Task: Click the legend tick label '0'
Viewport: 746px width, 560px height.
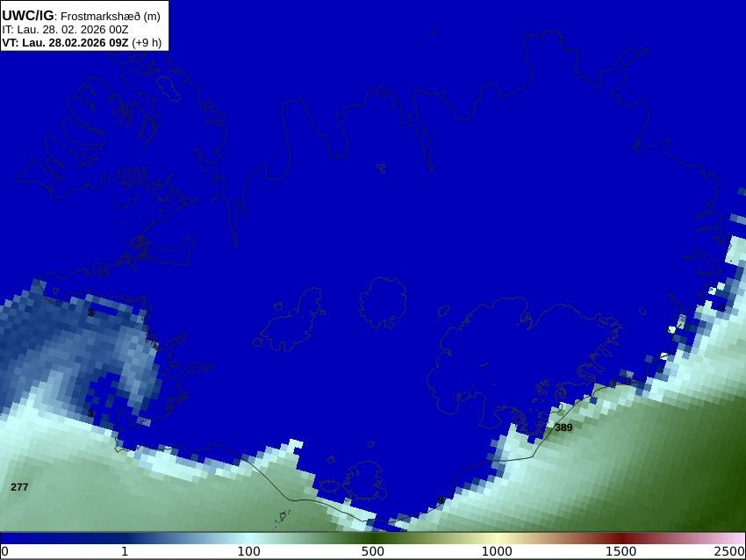Action: click(4, 552)
